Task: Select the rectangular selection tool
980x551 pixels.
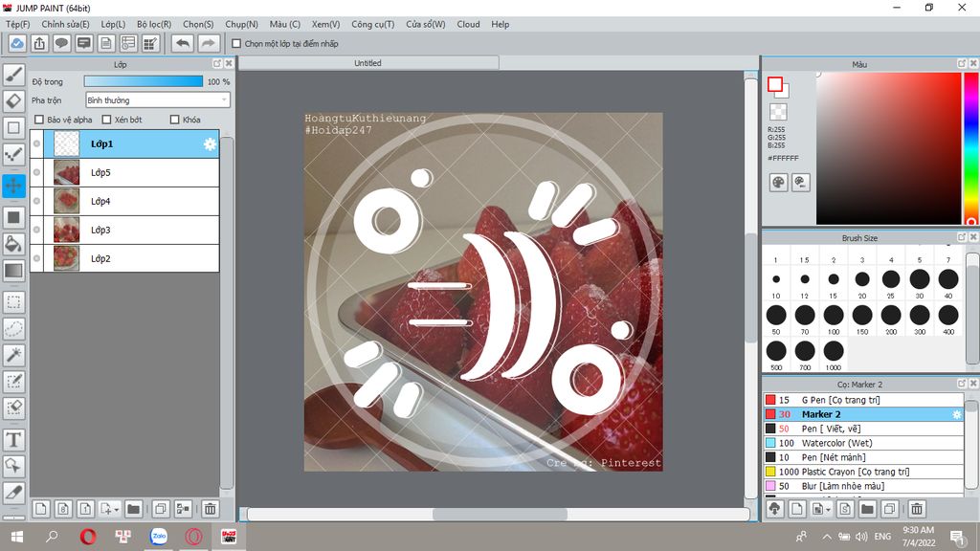Action: tap(13, 302)
